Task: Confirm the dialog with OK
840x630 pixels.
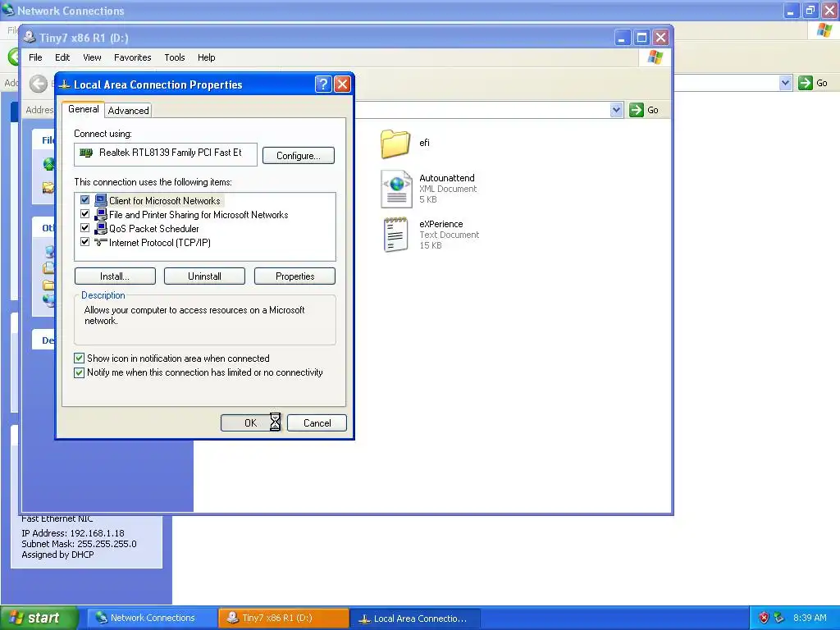Action: point(251,422)
